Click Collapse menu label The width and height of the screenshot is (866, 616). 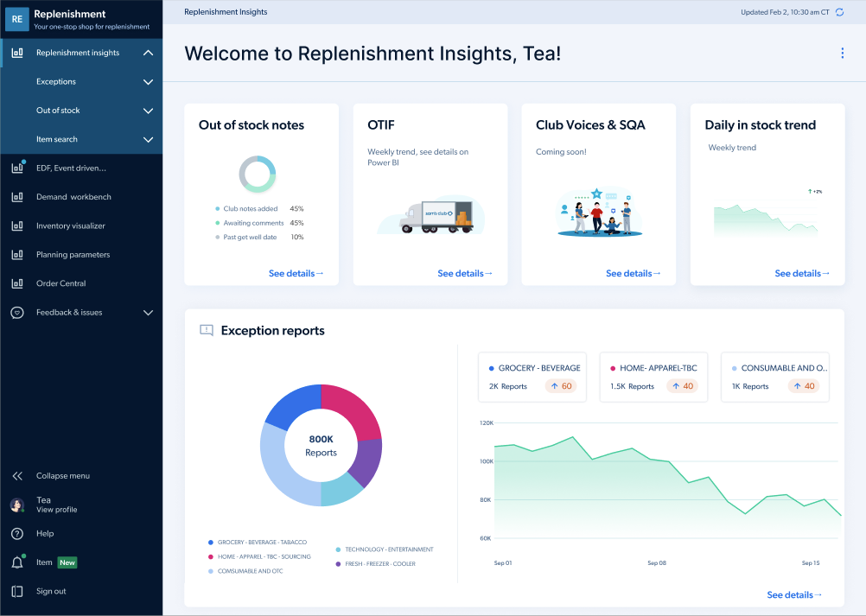pyautogui.click(x=63, y=476)
